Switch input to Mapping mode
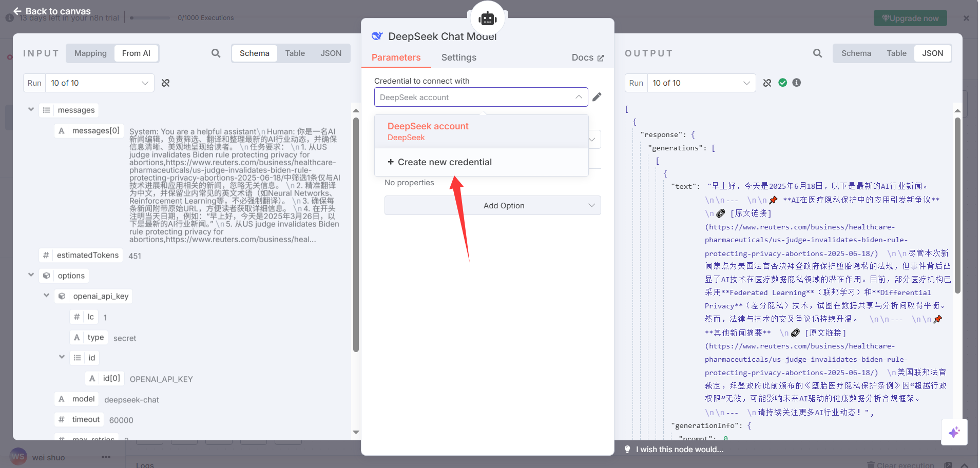Screen dimensions: 980x468 pos(90,53)
